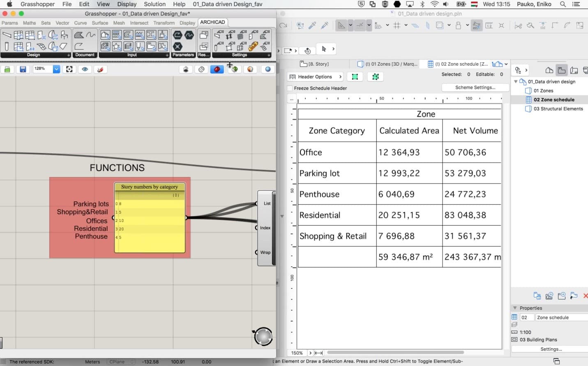Image resolution: width=588 pixels, height=366 pixels.
Task: Switch to the 8. Story tab
Action: coord(315,64)
